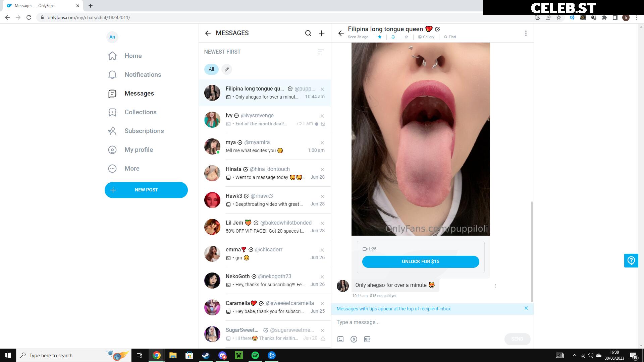Start a new message with plus icon
This screenshot has width=644, height=362.
321,33
